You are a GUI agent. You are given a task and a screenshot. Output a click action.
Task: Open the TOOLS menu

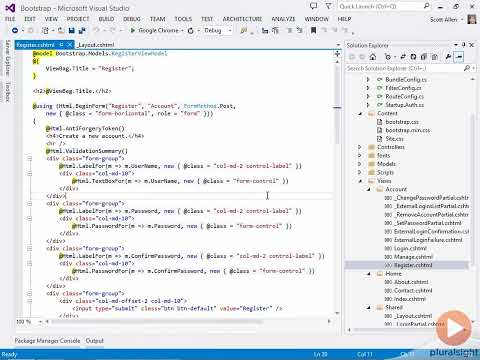point(183,19)
